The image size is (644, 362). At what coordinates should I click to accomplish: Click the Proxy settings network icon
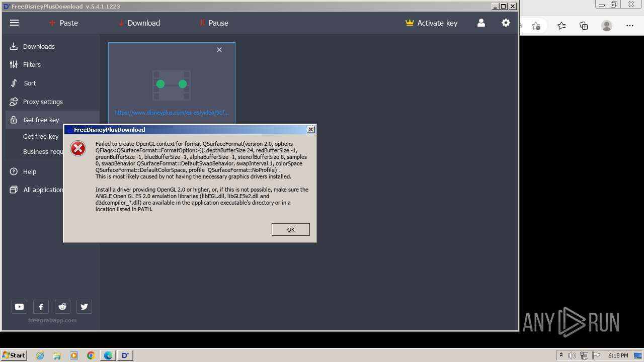(14, 102)
